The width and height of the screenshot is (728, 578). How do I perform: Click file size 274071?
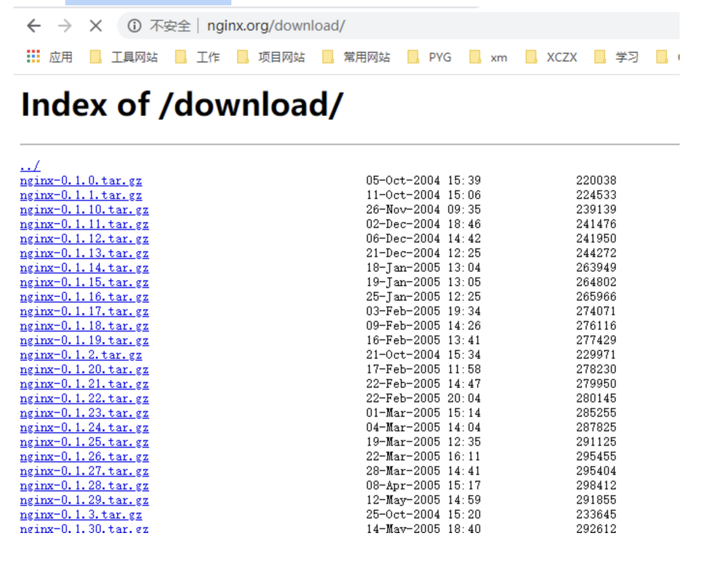(596, 311)
